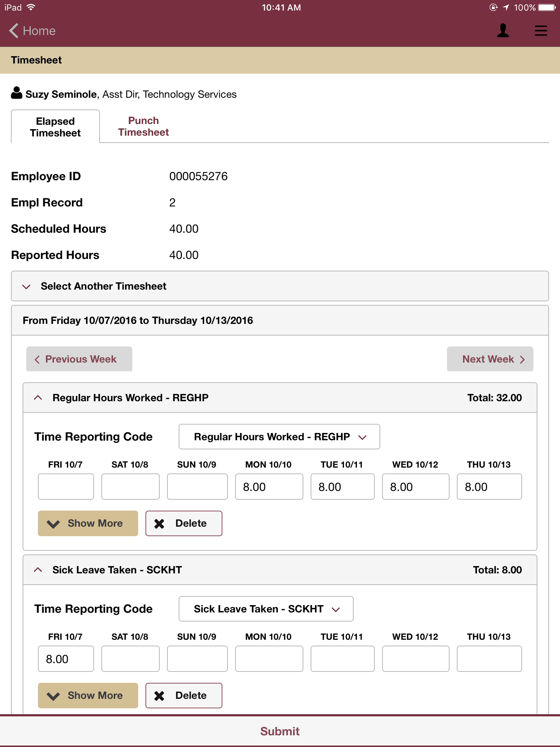Click the battery indicator icon

click(x=547, y=7)
